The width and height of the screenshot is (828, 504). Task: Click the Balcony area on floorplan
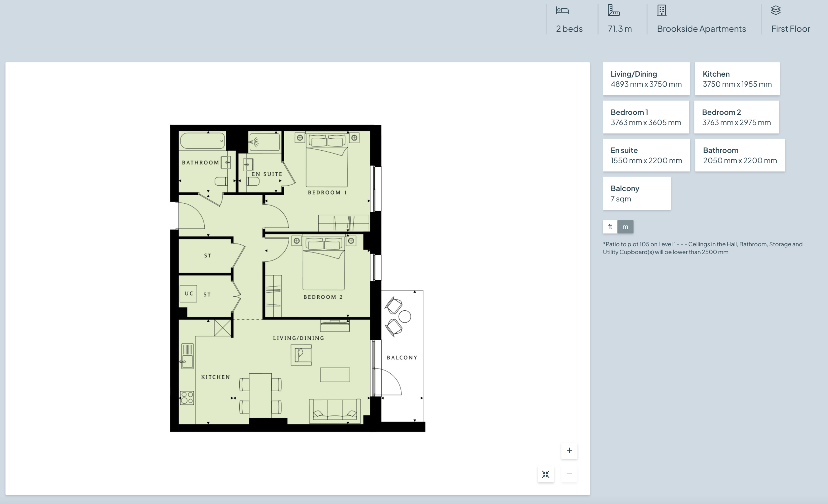[x=402, y=358]
